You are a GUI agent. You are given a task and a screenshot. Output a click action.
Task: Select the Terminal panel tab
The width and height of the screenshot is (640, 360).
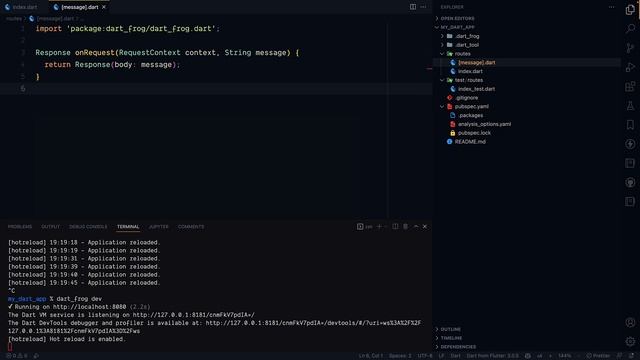[128, 227]
